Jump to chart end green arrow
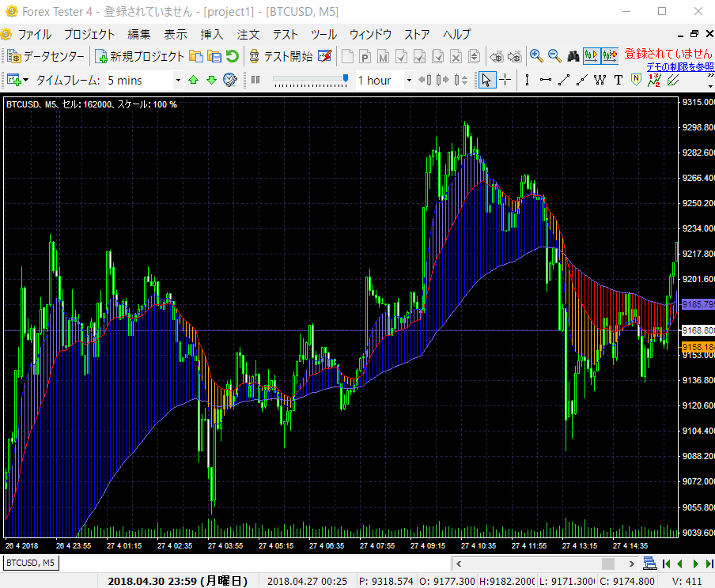This screenshot has height=588, width=715. click(709, 563)
